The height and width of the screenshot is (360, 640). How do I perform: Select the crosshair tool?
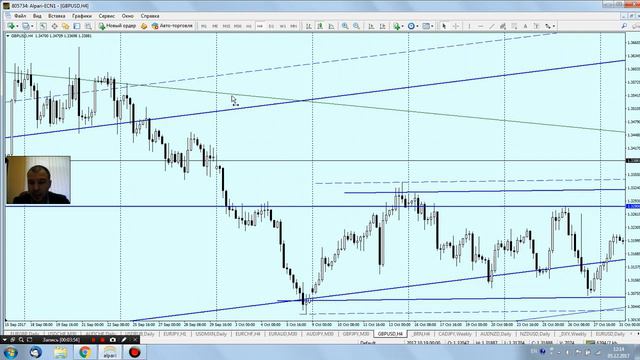click(x=456, y=26)
